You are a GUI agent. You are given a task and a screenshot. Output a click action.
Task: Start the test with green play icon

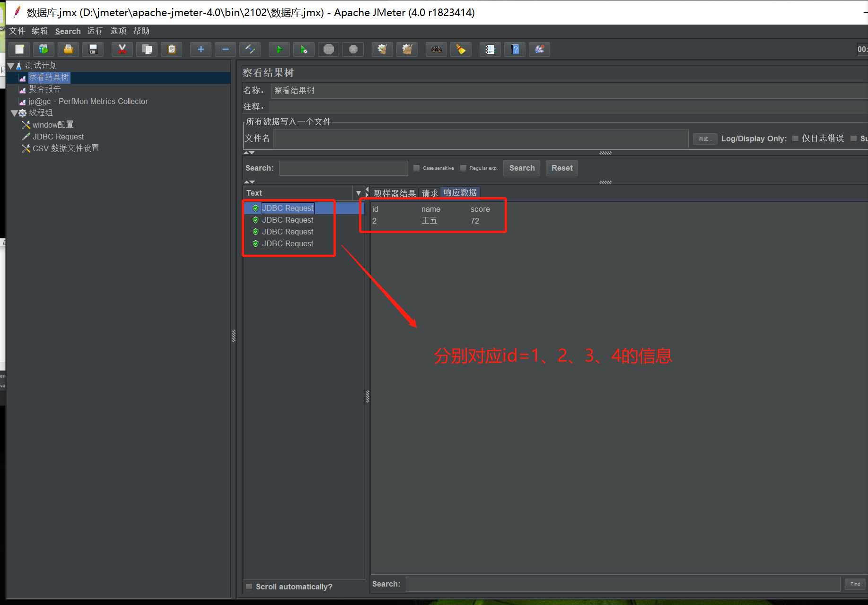[x=279, y=49]
